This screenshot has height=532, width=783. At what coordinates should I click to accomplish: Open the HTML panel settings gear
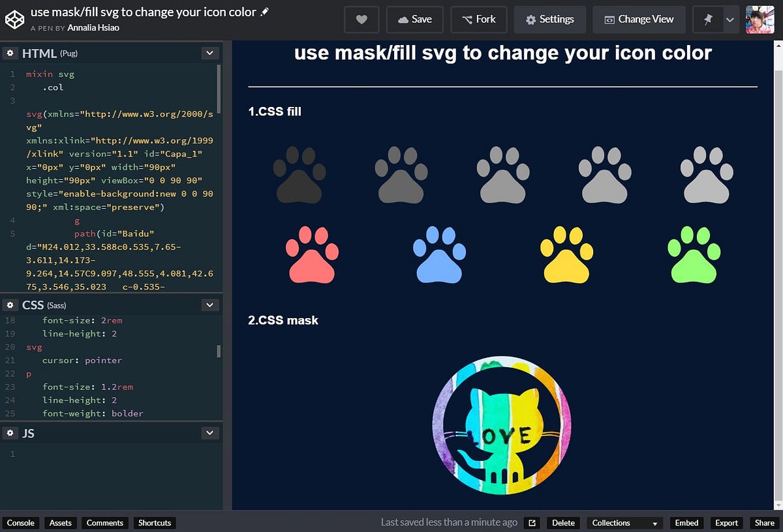click(x=9, y=53)
